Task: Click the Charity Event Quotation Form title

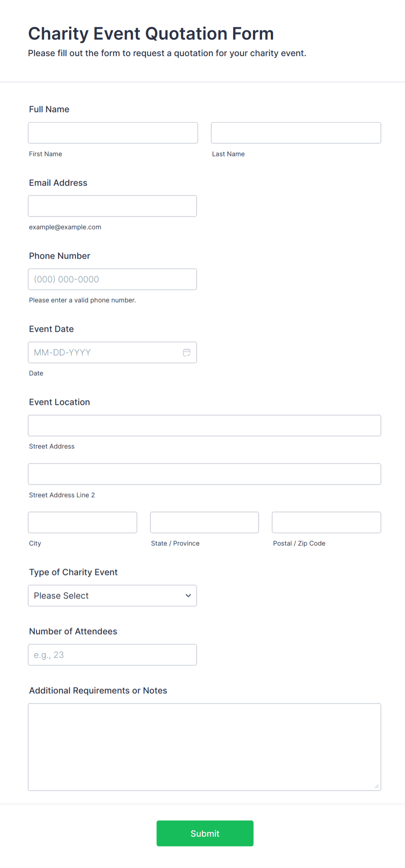Action: click(x=151, y=33)
